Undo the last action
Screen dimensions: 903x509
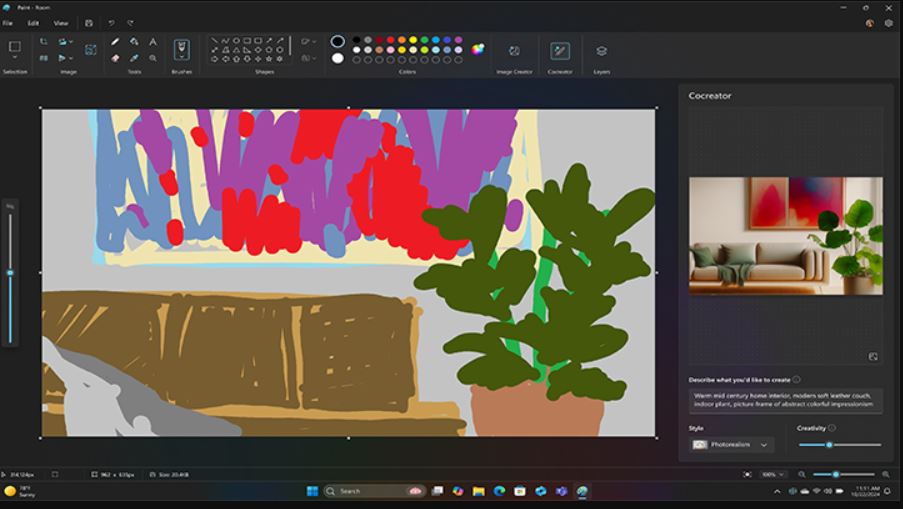[x=111, y=23]
